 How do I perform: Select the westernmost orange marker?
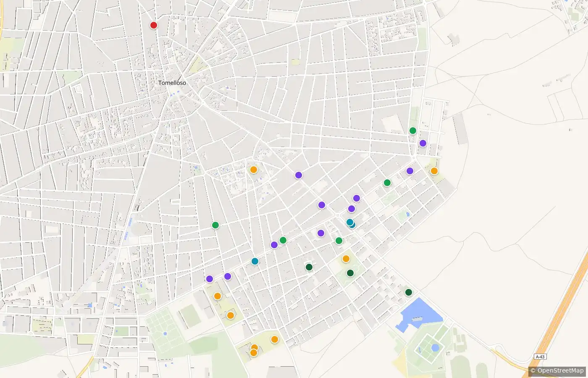(x=218, y=296)
